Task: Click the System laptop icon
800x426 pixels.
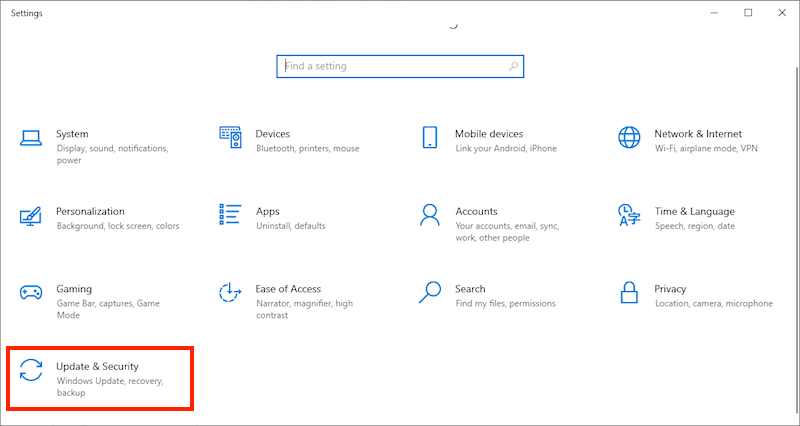Action: click(31, 137)
